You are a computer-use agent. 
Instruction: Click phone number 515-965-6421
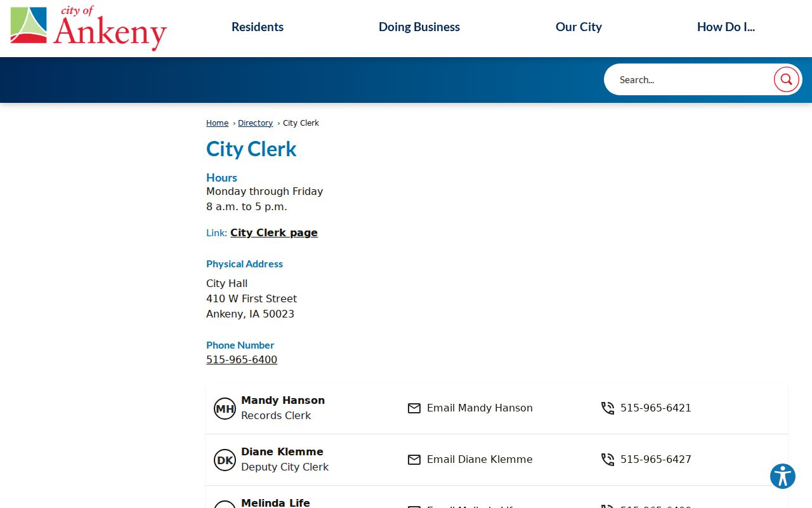tap(656, 408)
